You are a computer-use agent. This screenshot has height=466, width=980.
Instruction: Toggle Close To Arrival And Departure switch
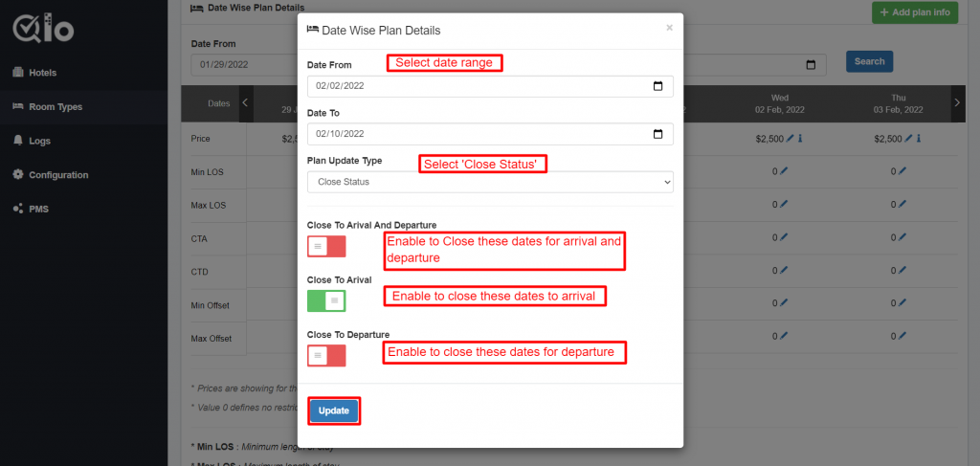coord(326,246)
